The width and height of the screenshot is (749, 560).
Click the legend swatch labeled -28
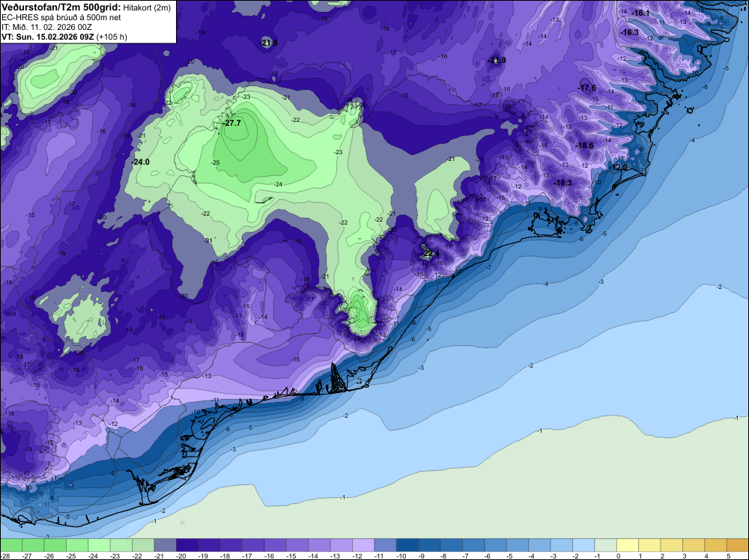pos(11,545)
